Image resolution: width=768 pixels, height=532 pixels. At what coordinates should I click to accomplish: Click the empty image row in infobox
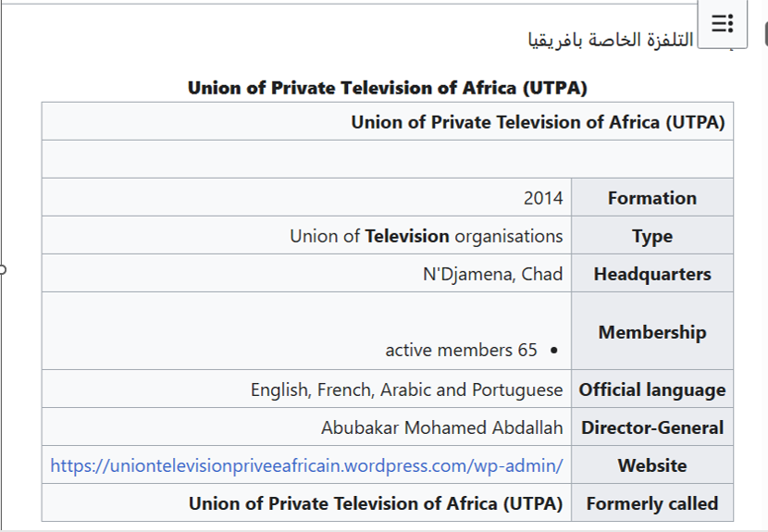[x=387, y=159]
